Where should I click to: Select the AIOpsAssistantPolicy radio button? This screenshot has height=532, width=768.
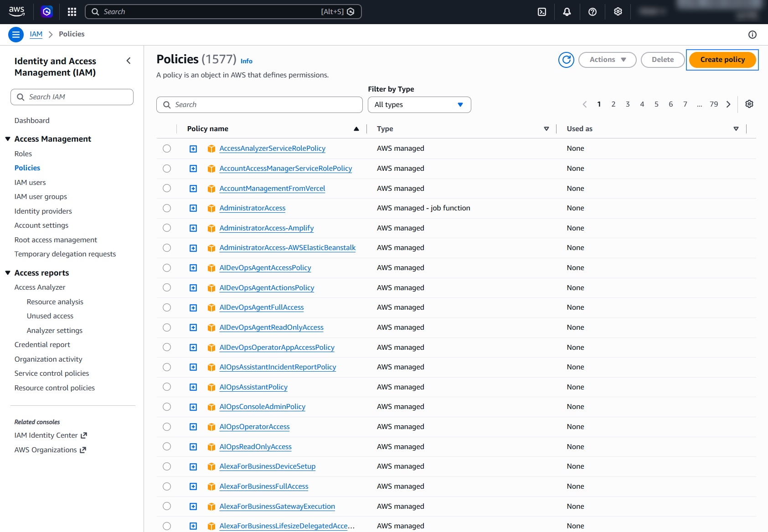[167, 387]
